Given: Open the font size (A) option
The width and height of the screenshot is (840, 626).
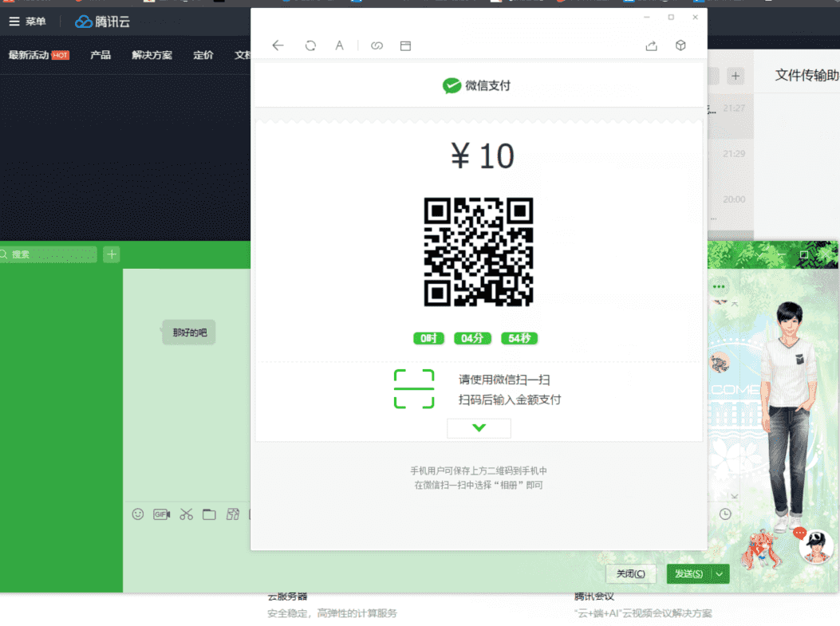Looking at the screenshot, I should click(339, 45).
